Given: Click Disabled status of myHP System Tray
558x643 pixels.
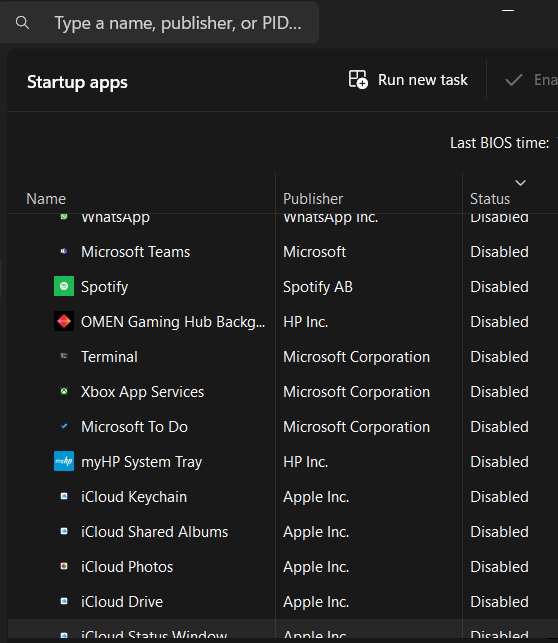Looking at the screenshot, I should pyautogui.click(x=499, y=462).
